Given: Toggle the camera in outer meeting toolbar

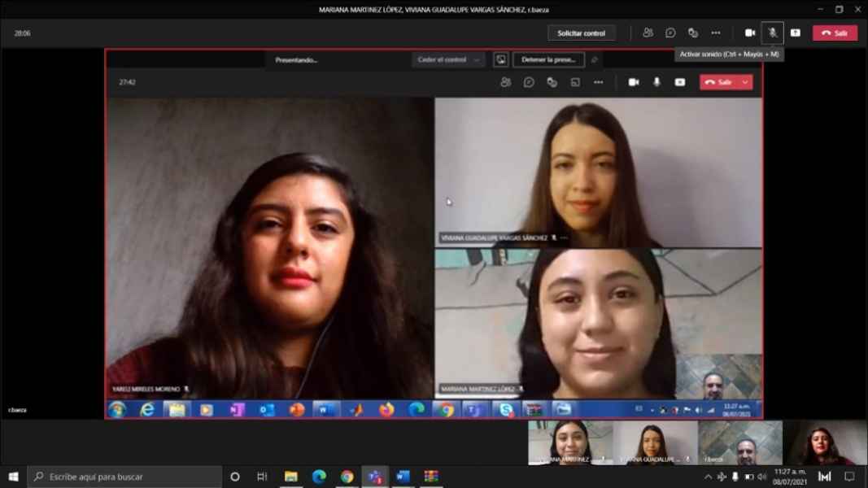Looking at the screenshot, I should point(750,33).
